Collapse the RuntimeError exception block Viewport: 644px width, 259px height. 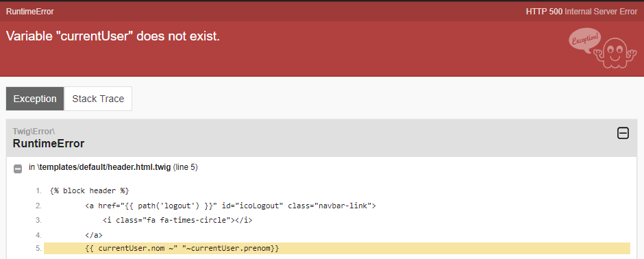pyautogui.click(x=623, y=133)
